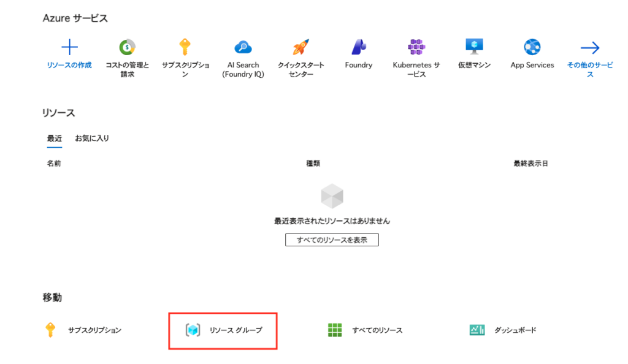Screen dimensions: 628x364
Task: Open the AI Search (Foundry IQ) icon
Action: tap(243, 47)
